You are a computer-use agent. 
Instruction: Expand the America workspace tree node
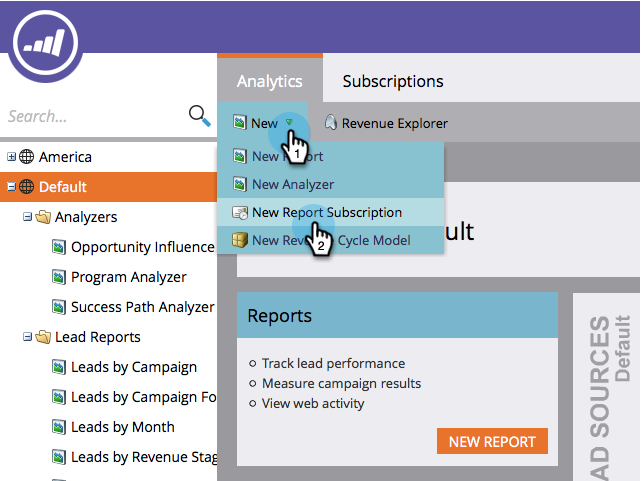[x=11, y=157]
